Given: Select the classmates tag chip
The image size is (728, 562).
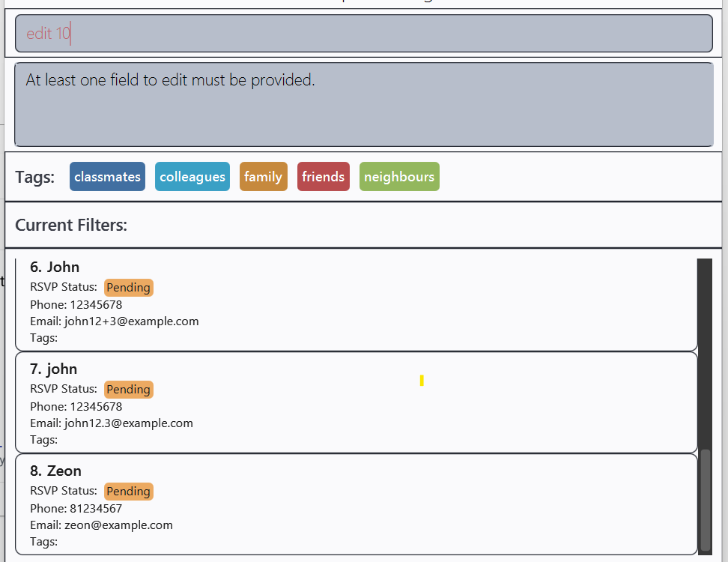Looking at the screenshot, I should (x=107, y=177).
